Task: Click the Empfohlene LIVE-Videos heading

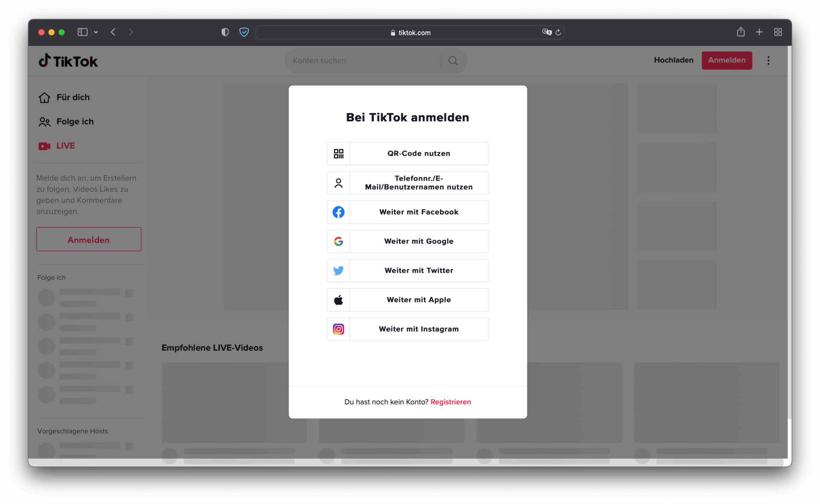Action: point(212,348)
